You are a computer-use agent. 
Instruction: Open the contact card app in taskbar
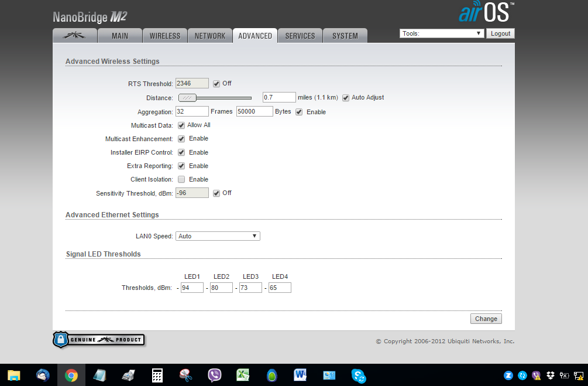point(329,375)
